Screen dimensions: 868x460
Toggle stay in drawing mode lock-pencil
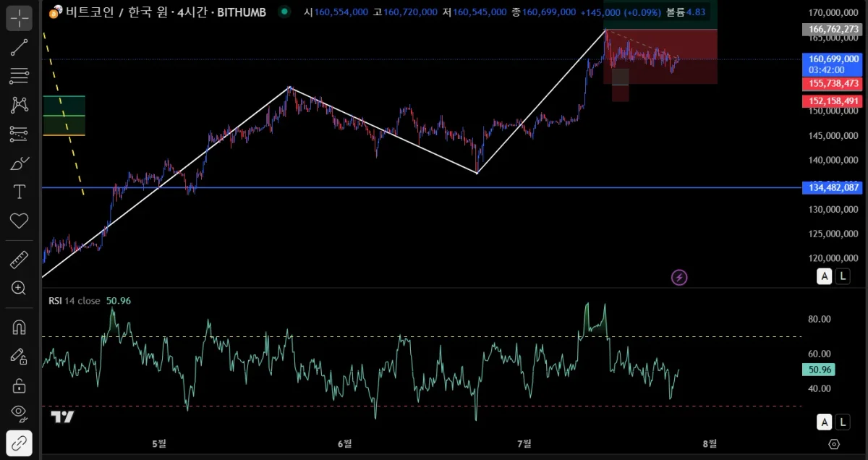coord(19,356)
